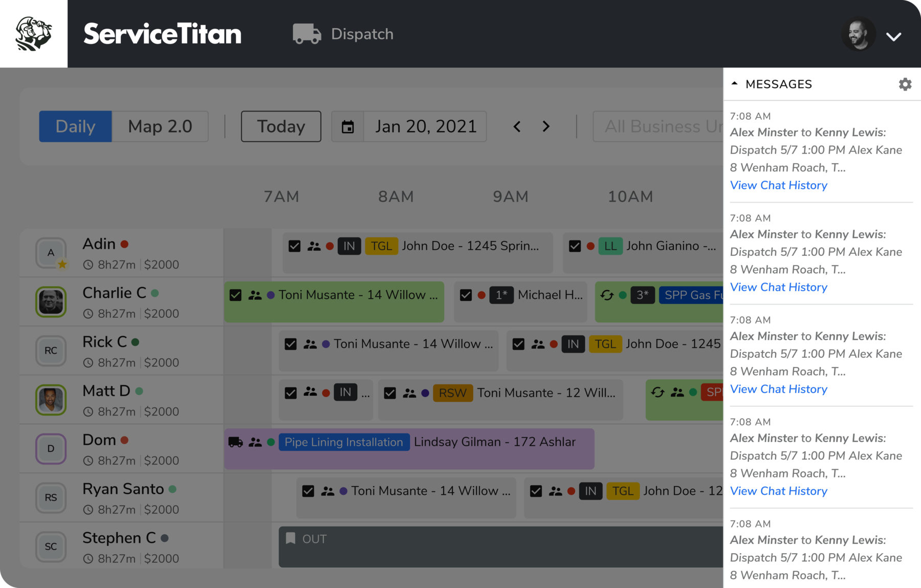Switch to the Map 2.0 tab

click(x=160, y=126)
